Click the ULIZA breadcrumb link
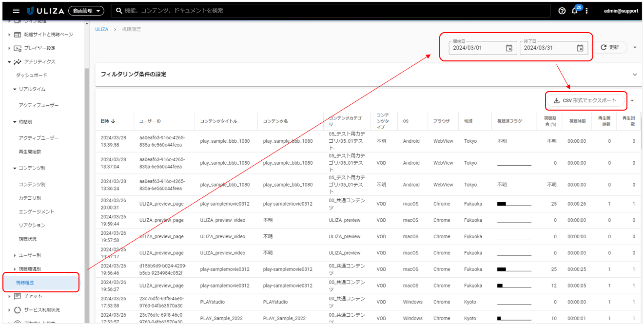The height and width of the screenshot is (325, 644). [101, 29]
